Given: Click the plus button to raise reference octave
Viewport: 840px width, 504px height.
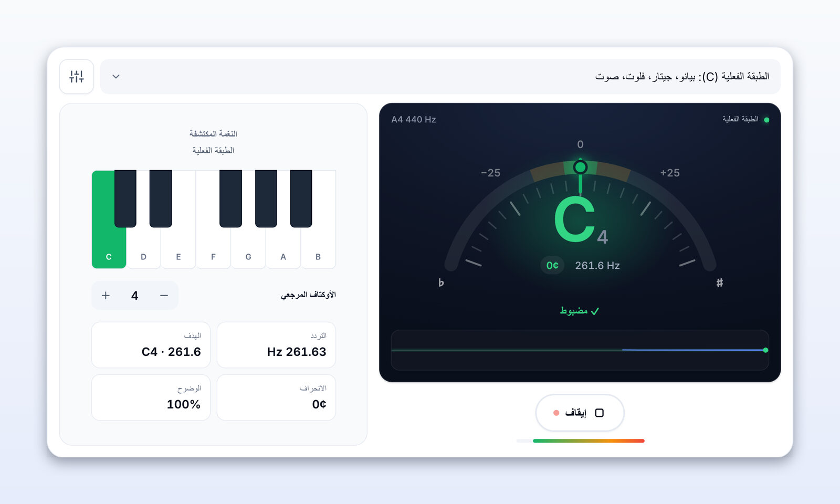Looking at the screenshot, I should pos(106,296).
